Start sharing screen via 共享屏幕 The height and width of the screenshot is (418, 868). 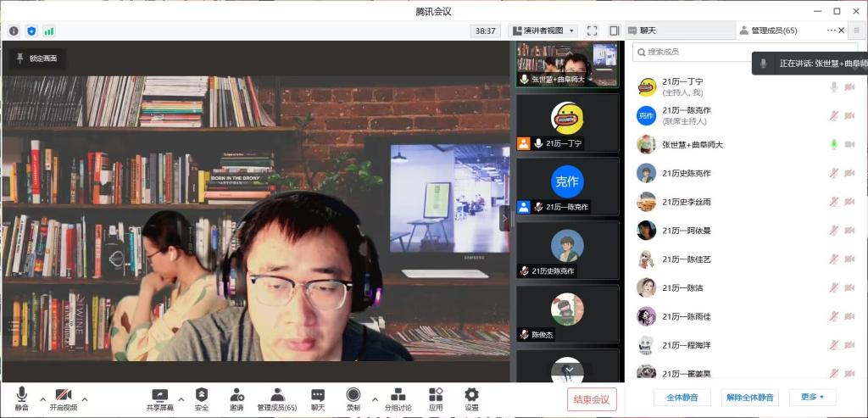[159, 398]
